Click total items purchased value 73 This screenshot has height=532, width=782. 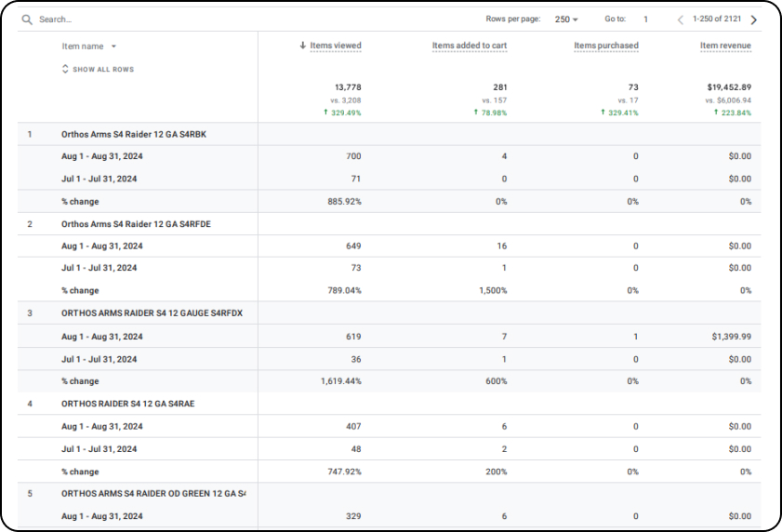coord(633,87)
